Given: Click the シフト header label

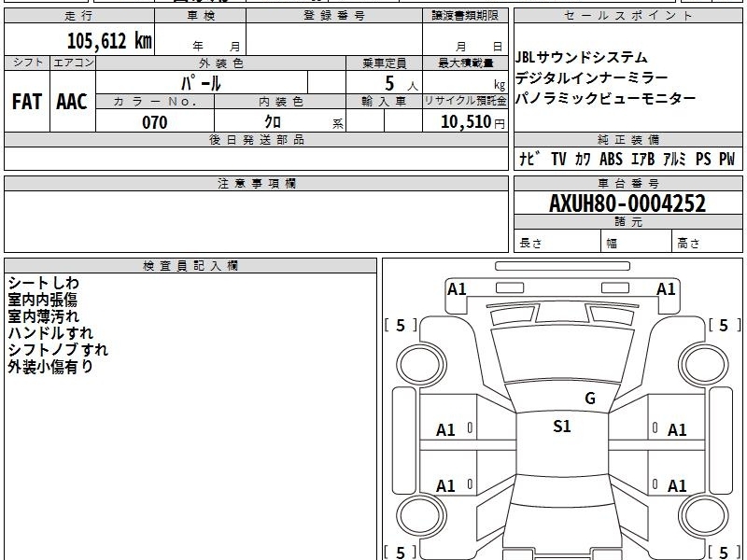Looking at the screenshot, I should point(27,63).
